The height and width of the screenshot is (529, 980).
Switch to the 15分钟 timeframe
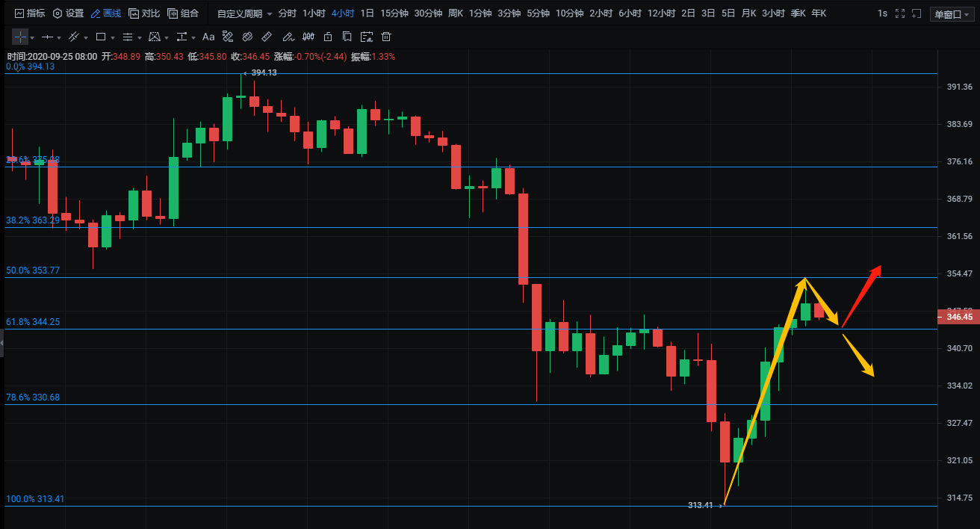394,13
